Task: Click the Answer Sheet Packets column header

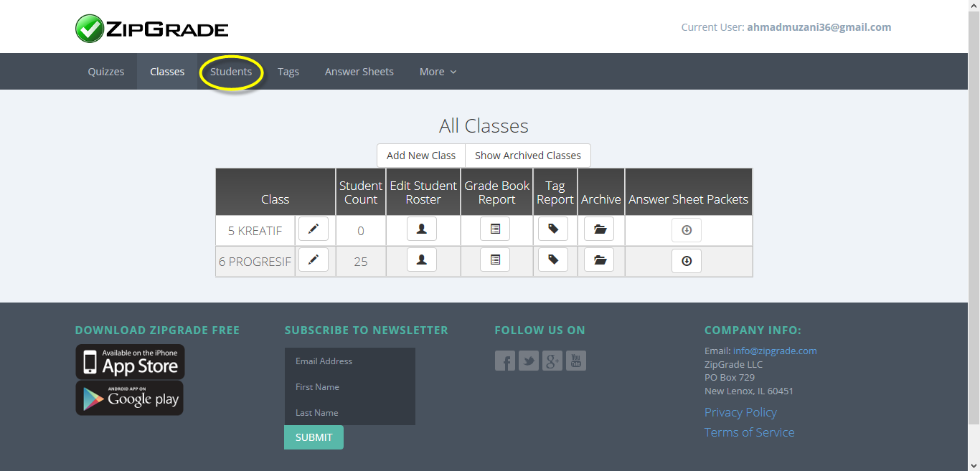Action: [689, 192]
